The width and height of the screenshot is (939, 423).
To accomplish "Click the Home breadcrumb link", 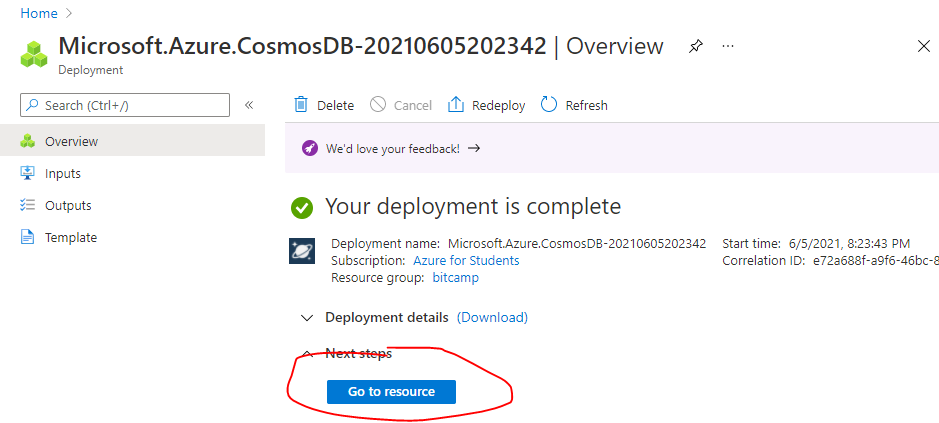I will (39, 13).
